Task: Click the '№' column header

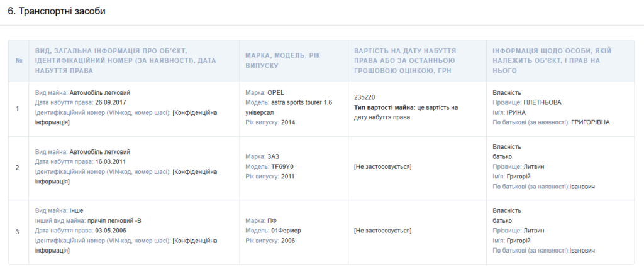Action: (x=18, y=61)
